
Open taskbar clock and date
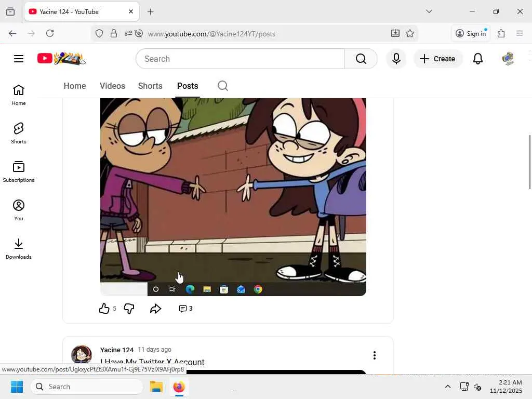(x=506, y=387)
